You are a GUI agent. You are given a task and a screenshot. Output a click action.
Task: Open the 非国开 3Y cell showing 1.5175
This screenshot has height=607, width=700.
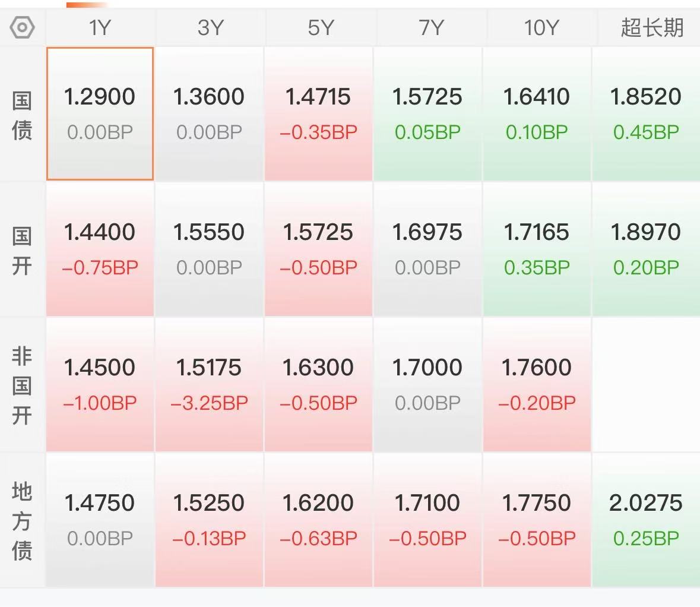210,384
